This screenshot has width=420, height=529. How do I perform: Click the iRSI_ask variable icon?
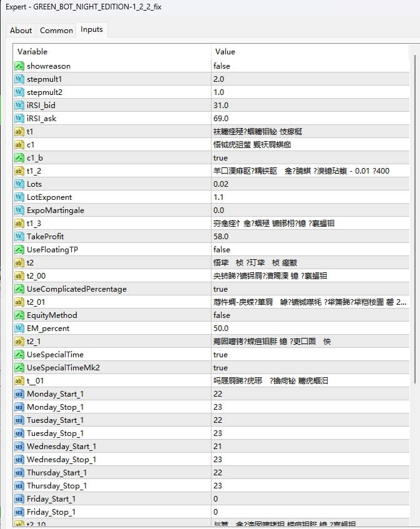(19, 119)
